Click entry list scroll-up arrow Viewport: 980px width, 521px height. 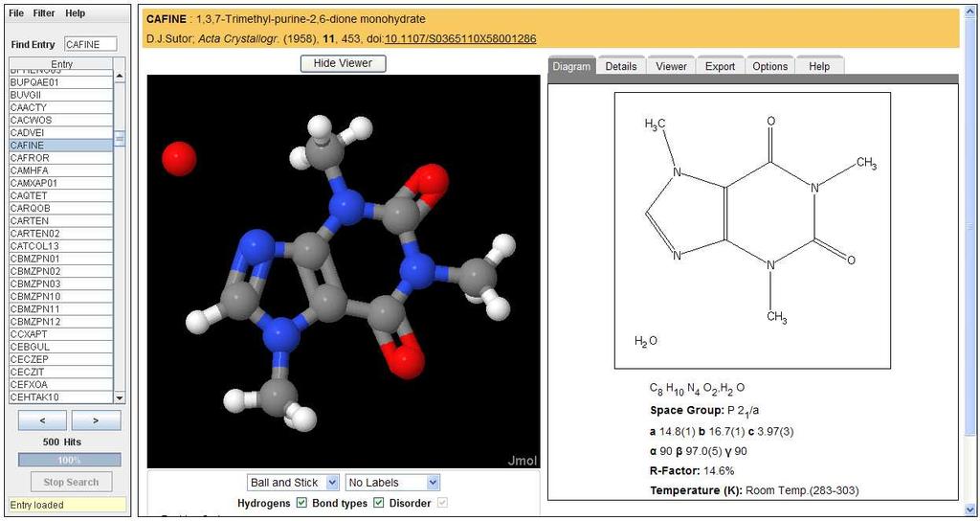coord(120,77)
